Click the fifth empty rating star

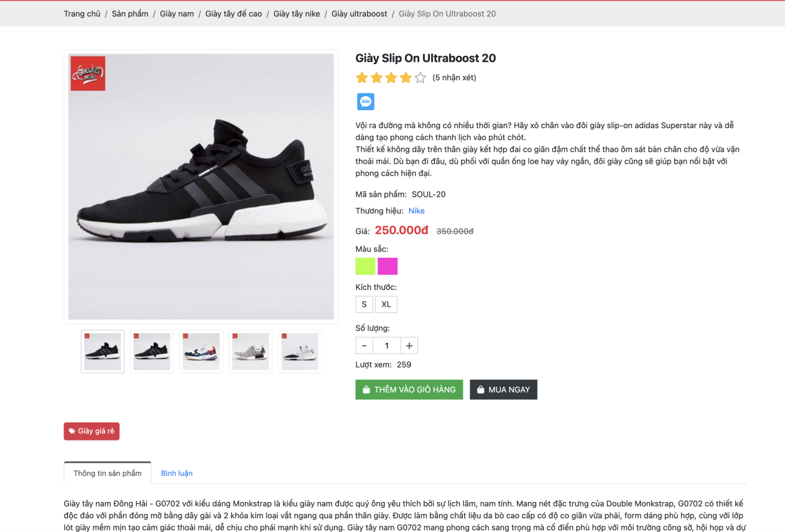420,78
